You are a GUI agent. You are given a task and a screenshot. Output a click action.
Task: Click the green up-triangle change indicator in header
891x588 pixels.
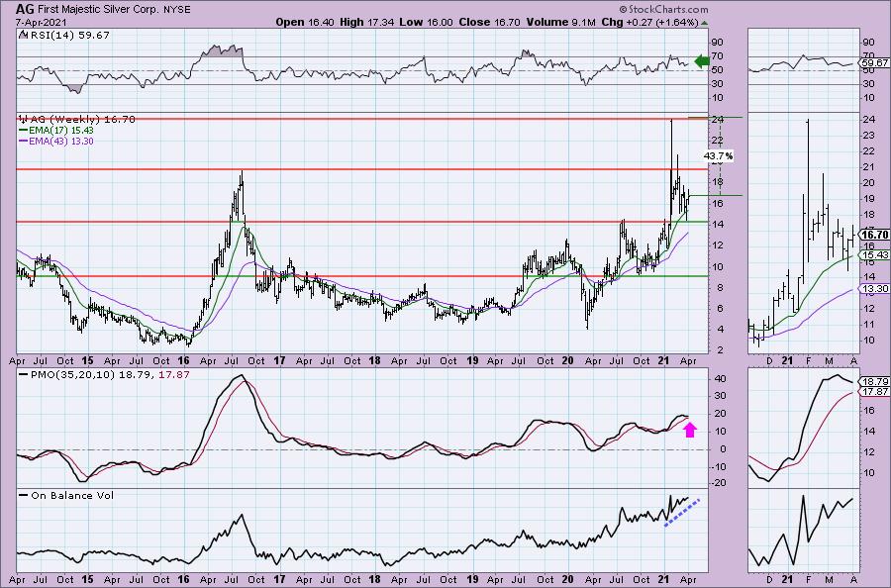705,24
